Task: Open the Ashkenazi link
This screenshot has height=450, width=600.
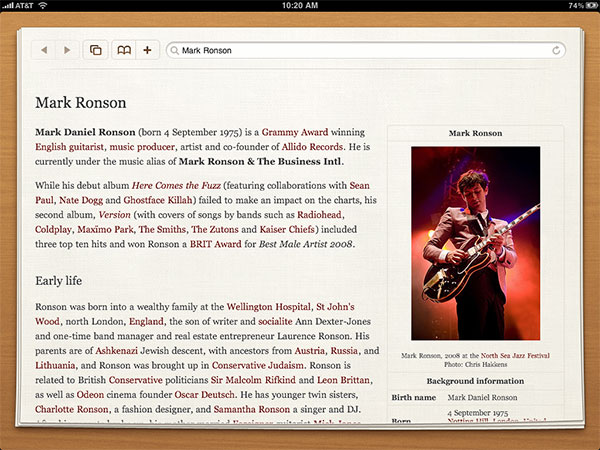Action: coord(117,351)
